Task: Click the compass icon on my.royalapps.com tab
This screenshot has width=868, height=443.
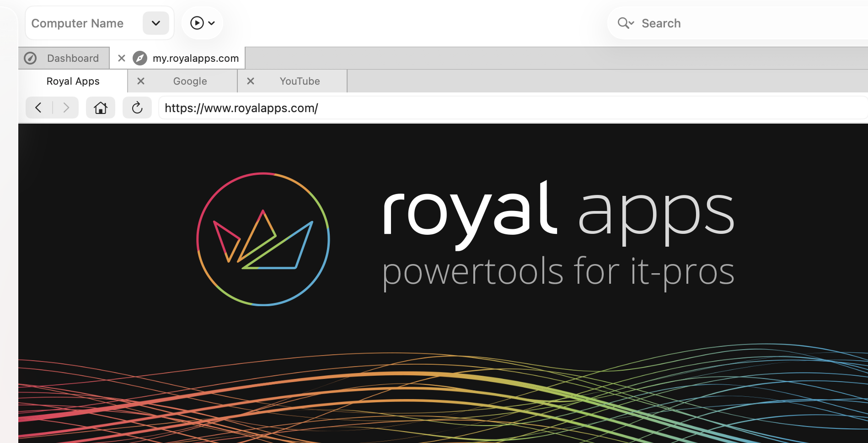Action: [x=140, y=58]
